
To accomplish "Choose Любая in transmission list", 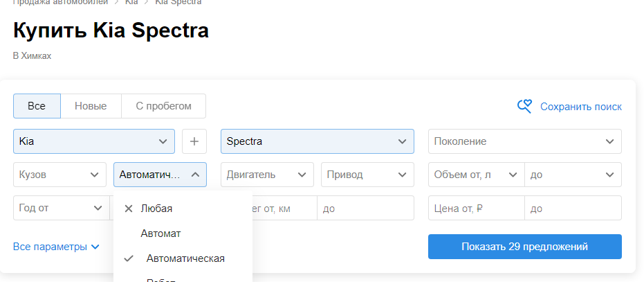I will (x=183, y=209).
